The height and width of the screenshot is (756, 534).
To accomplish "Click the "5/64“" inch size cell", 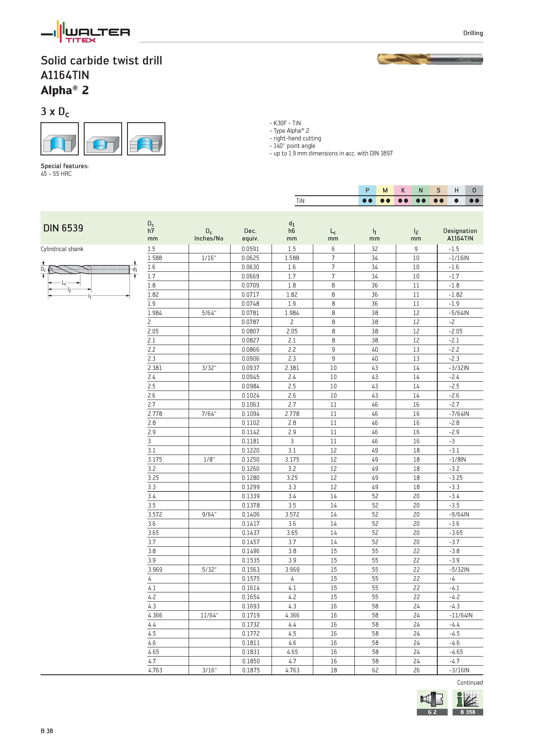I will click(x=209, y=313).
